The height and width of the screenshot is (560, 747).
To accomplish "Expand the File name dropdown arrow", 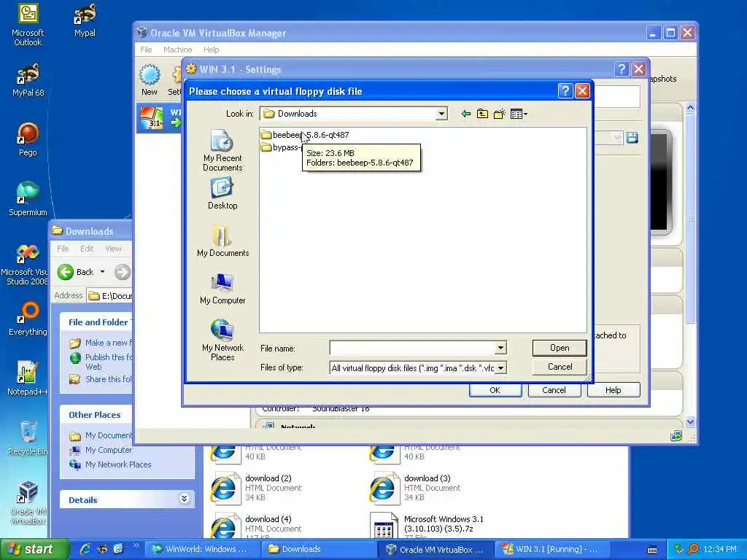I will pyautogui.click(x=500, y=348).
